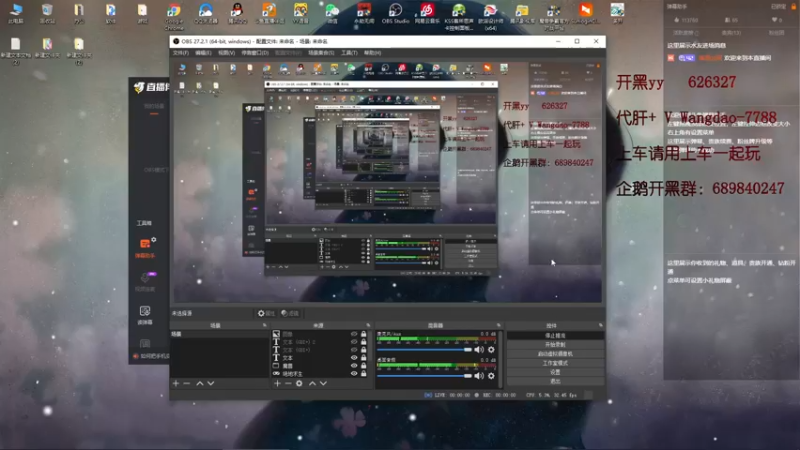This screenshot has height=450, width=800.
Task: Select the scene item in Scenes list
Action: coord(219,334)
